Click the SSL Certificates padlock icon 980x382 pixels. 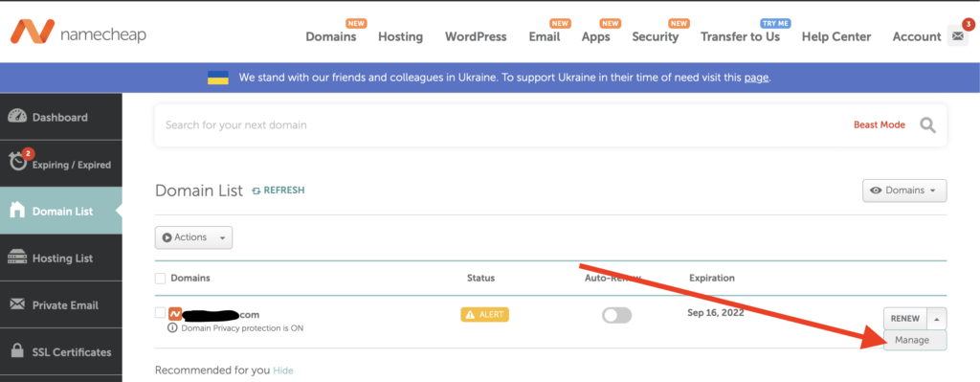point(17,351)
